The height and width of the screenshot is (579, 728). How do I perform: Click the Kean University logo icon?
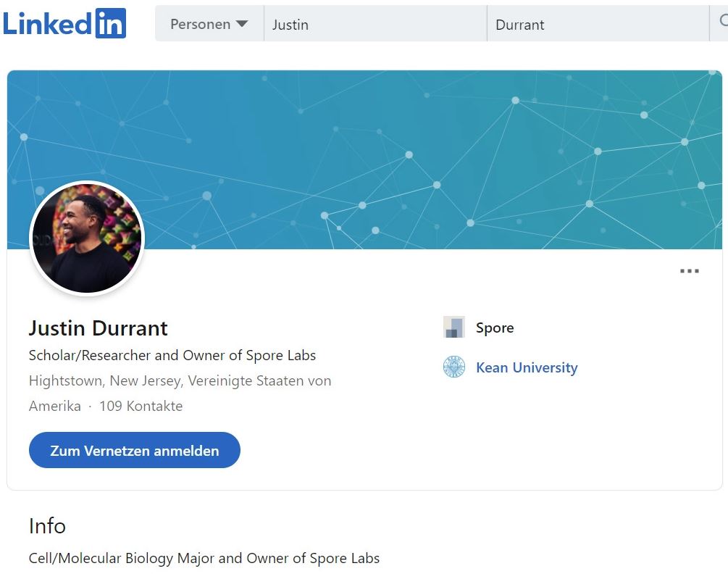point(454,367)
